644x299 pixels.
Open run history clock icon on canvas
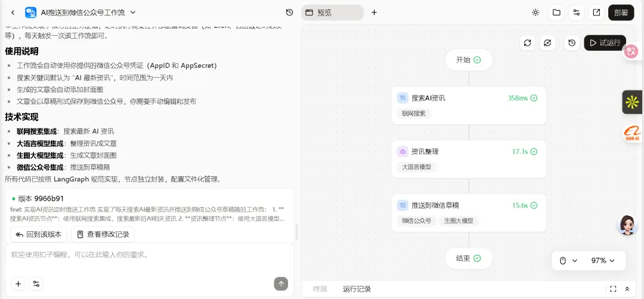pyautogui.click(x=572, y=43)
